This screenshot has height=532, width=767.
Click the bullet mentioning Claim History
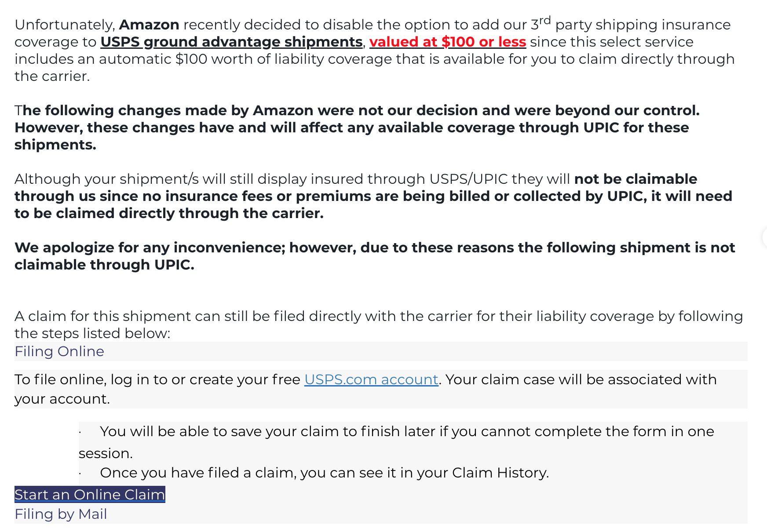(x=314, y=473)
